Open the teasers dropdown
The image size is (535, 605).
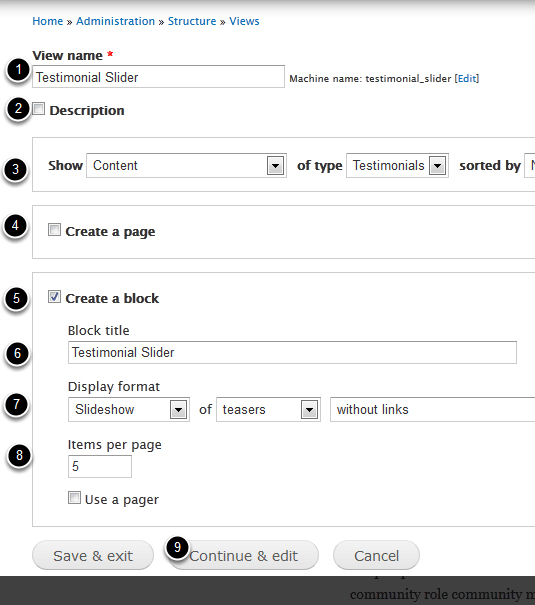[268, 409]
